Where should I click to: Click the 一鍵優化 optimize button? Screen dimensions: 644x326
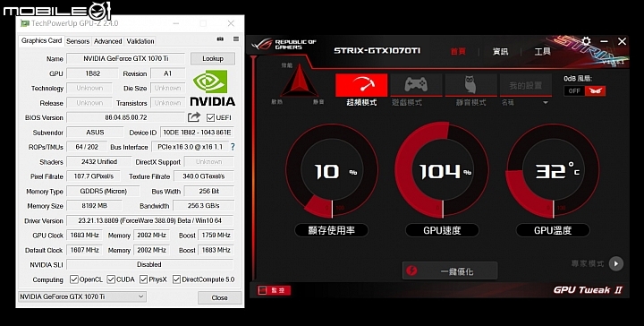pos(450,270)
